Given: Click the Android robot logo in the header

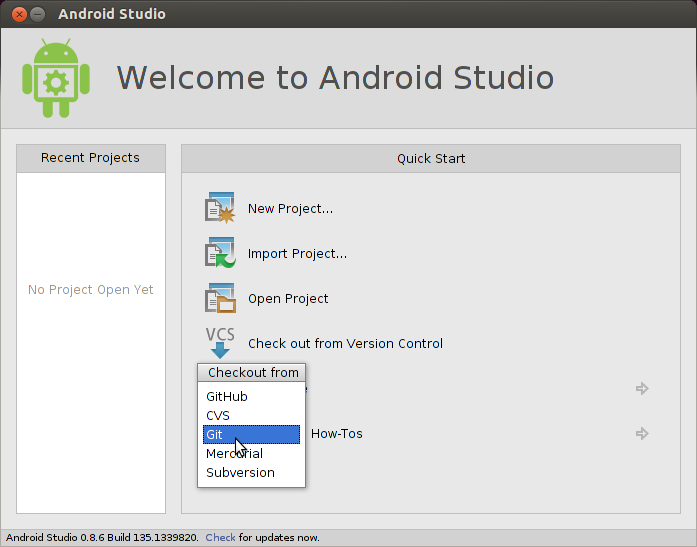Looking at the screenshot, I should [56, 78].
